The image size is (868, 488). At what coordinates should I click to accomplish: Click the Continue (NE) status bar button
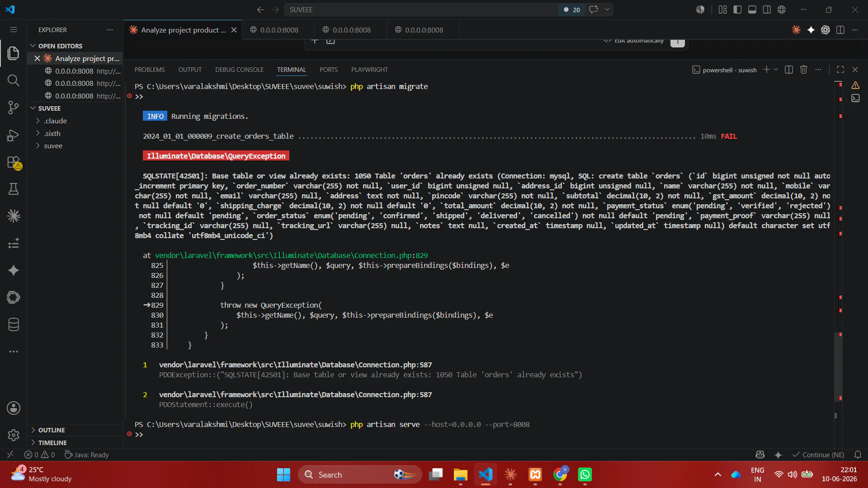[x=818, y=455]
